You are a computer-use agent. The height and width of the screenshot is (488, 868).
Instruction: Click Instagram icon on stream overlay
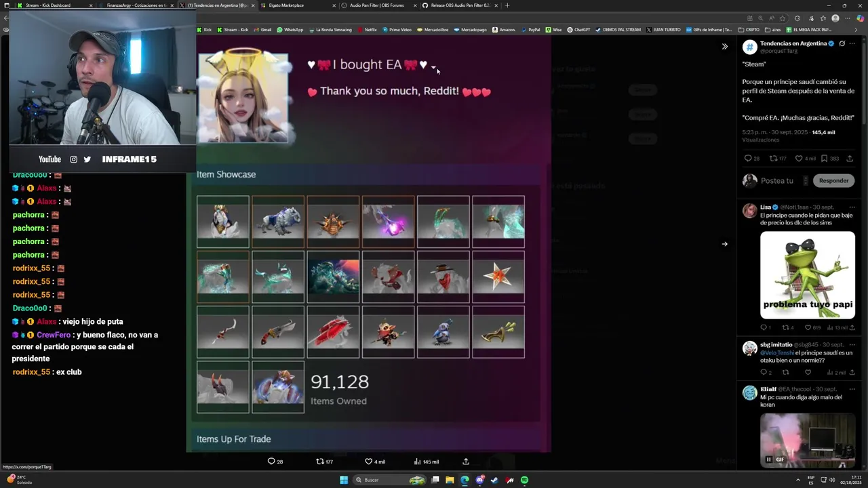74,159
